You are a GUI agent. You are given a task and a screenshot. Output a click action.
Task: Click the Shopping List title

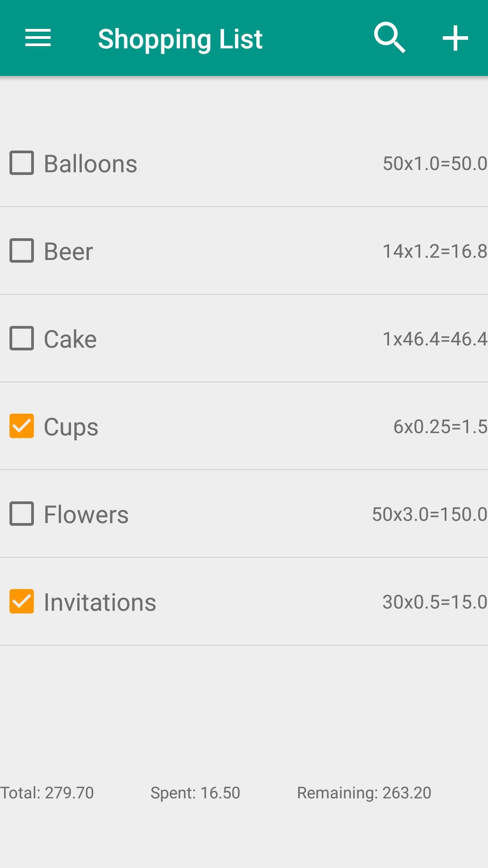pyautogui.click(x=180, y=39)
